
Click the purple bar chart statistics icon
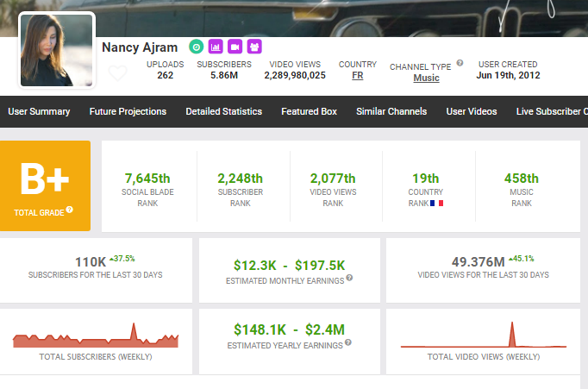[x=216, y=47]
